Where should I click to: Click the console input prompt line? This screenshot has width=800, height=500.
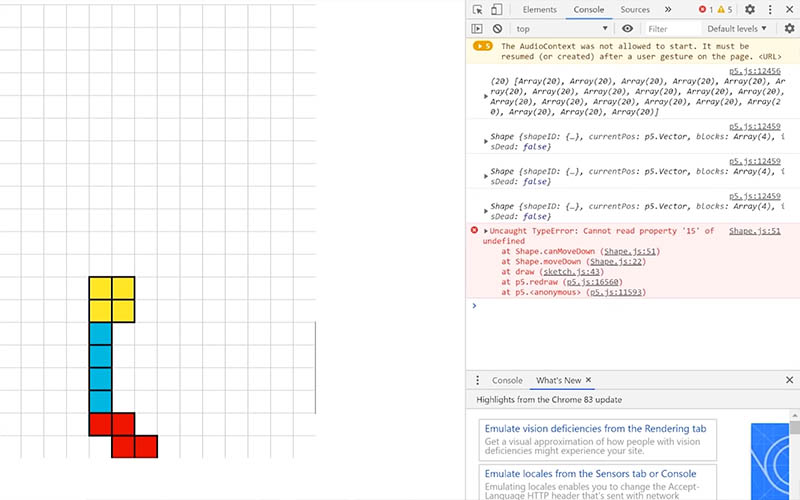point(633,306)
